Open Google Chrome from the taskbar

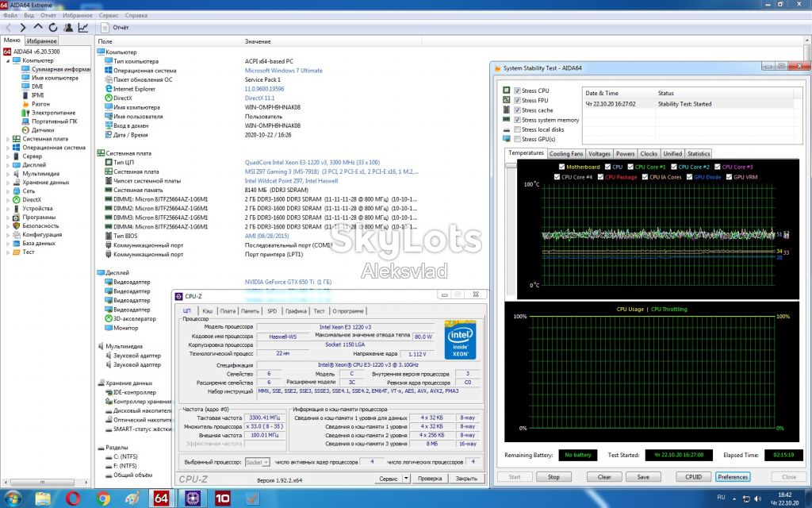(x=102, y=498)
